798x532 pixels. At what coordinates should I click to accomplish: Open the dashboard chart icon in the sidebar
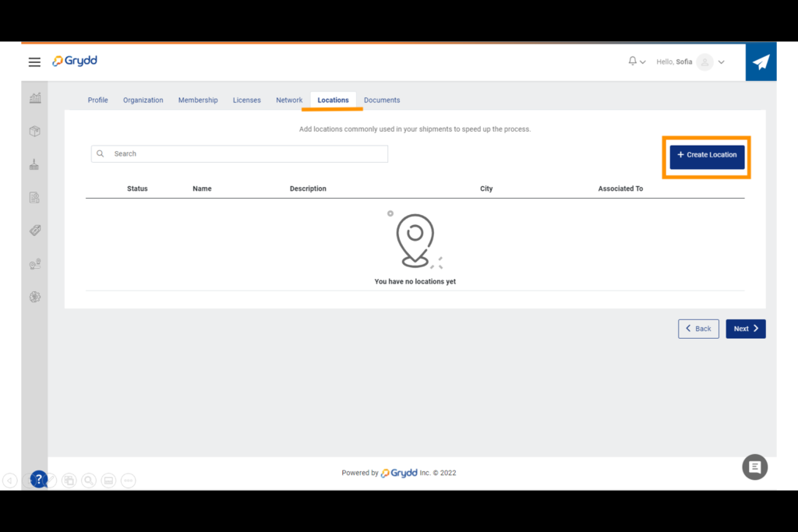(35, 97)
